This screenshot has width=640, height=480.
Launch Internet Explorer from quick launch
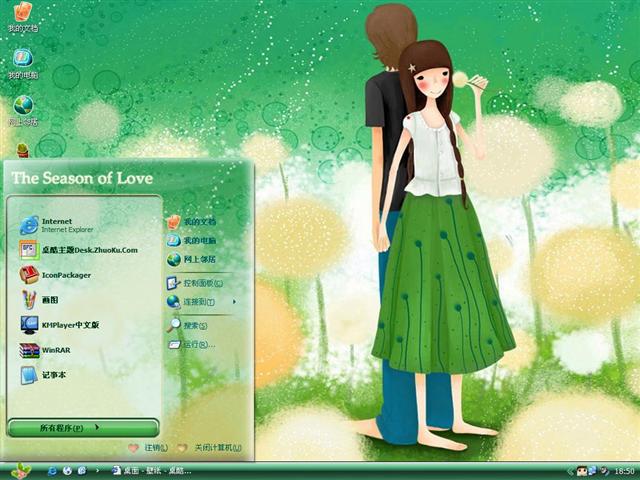point(52,471)
